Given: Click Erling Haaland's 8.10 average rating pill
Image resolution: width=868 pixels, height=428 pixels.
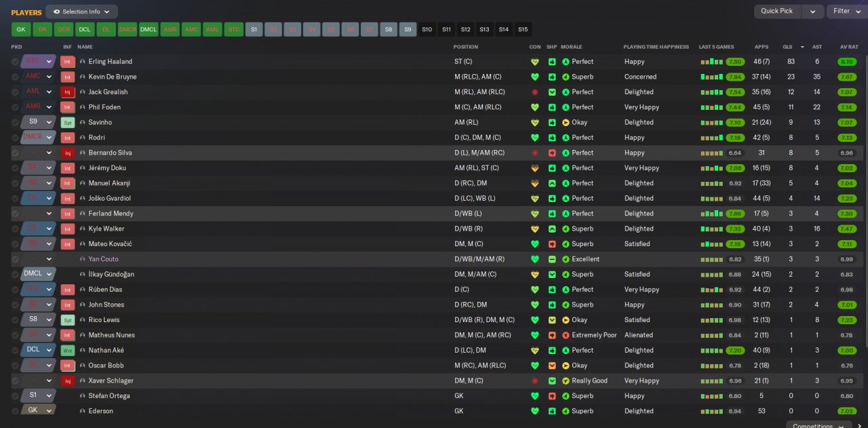Looking at the screenshot, I should coord(847,62).
